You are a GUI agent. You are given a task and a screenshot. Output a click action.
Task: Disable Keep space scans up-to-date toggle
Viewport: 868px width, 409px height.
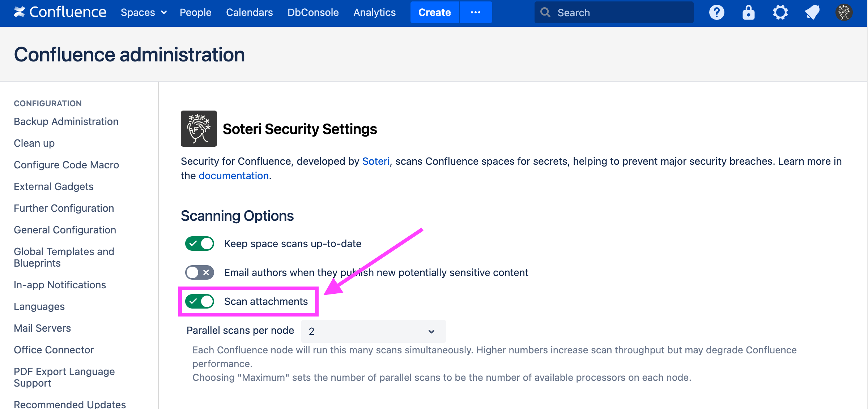pos(200,244)
